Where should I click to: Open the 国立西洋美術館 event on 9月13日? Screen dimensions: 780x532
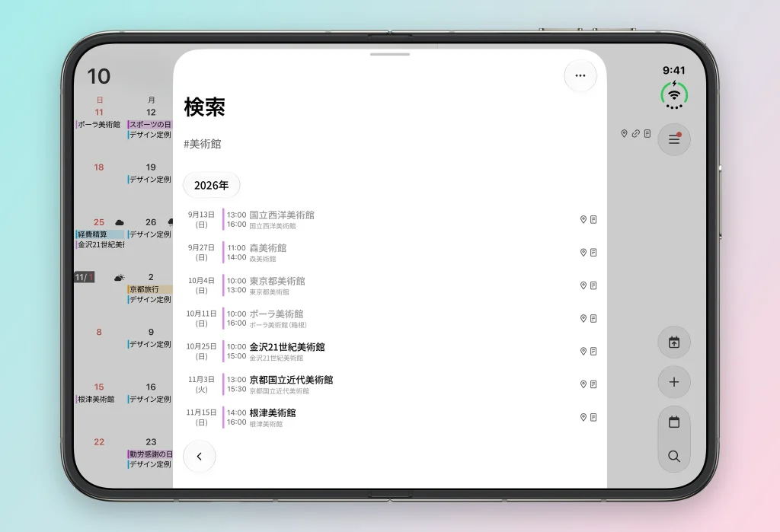390,219
